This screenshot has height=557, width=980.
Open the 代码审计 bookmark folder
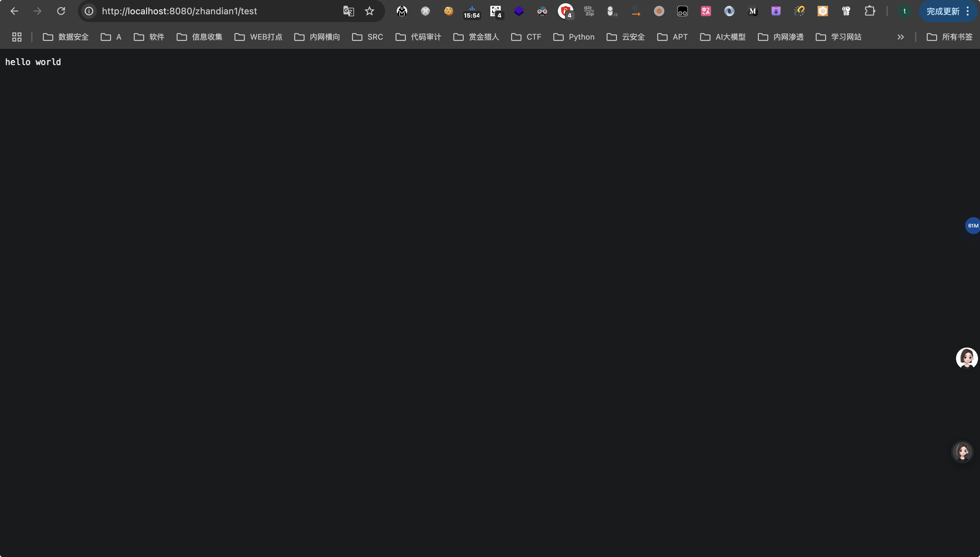[x=418, y=37]
